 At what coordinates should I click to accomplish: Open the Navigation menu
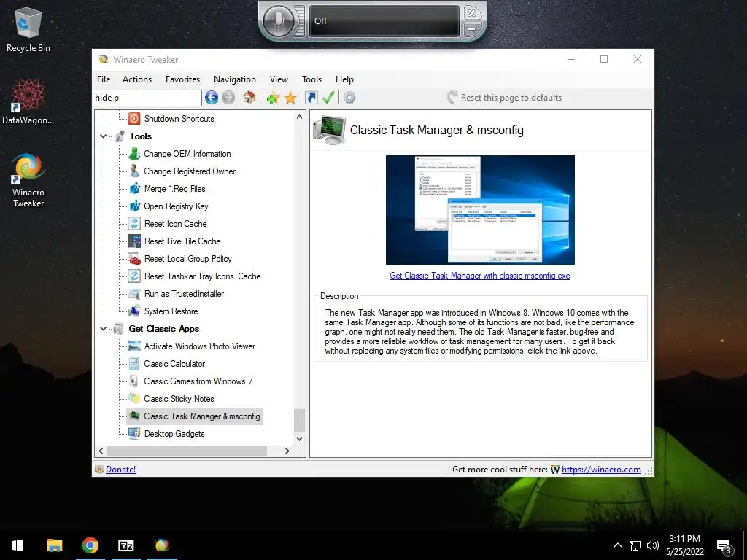click(x=234, y=79)
